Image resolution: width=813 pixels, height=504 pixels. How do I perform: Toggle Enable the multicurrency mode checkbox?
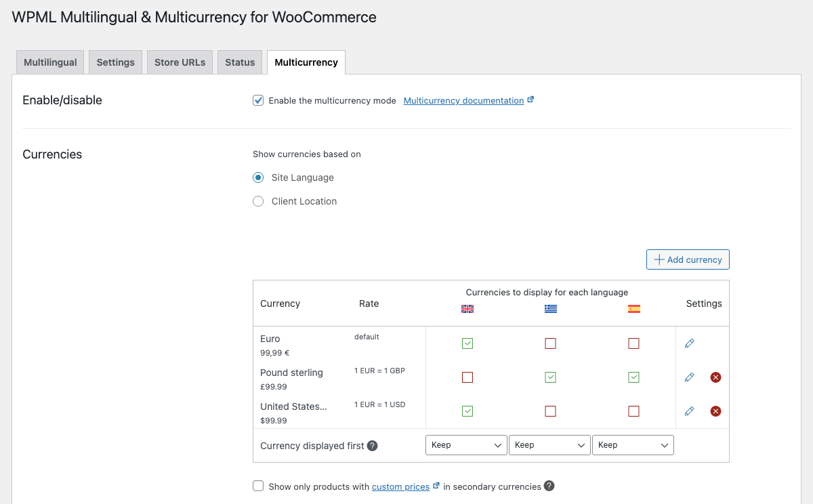click(x=258, y=100)
